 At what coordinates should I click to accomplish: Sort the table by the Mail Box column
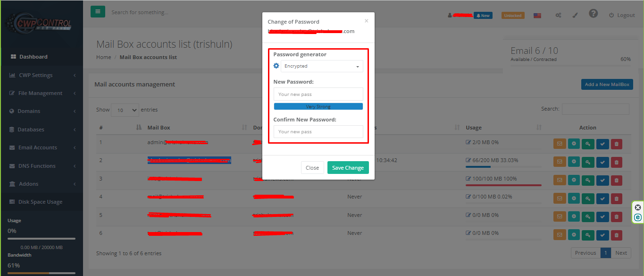[x=197, y=128]
